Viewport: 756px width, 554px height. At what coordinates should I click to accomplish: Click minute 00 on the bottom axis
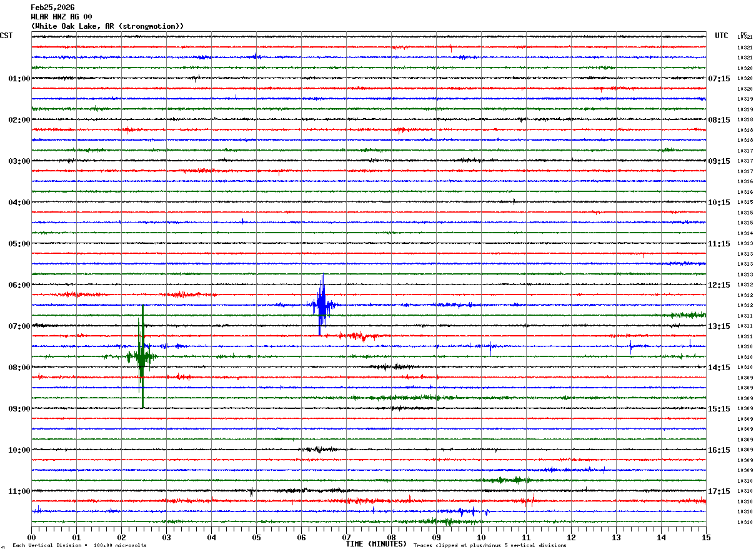31,537
